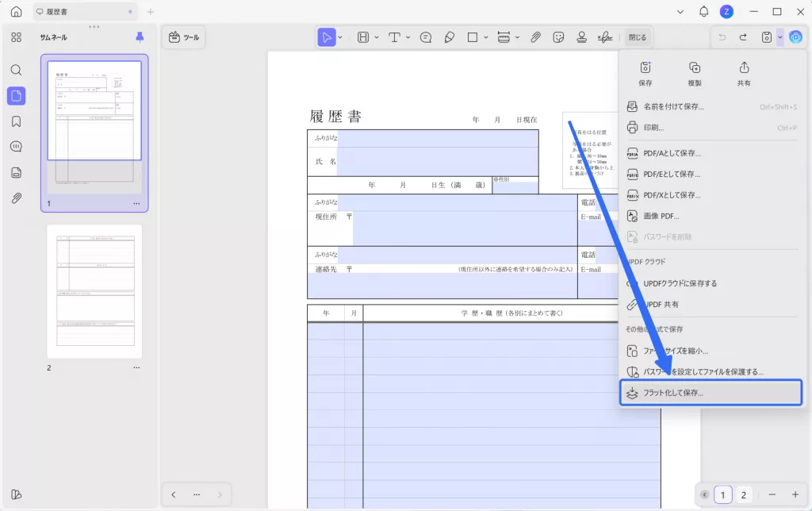Screen dimensions: 812x511
Task: Open the bookmarks panel icon
Action: tap(16, 121)
